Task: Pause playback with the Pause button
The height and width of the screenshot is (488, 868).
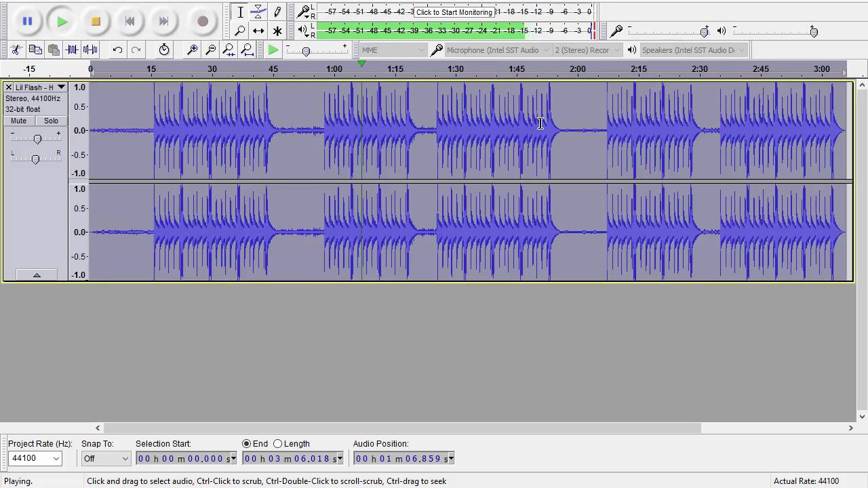Action: coord(27,21)
